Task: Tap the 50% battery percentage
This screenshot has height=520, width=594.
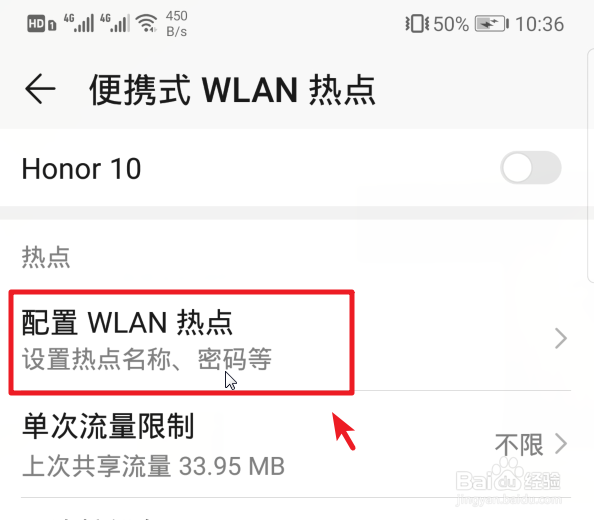Action: [451, 24]
